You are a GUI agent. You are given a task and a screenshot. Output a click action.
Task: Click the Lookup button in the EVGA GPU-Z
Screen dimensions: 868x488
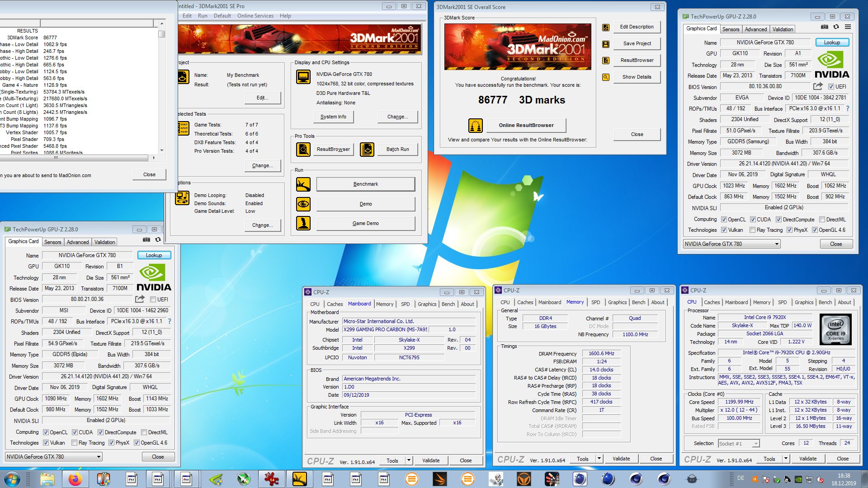click(x=832, y=42)
